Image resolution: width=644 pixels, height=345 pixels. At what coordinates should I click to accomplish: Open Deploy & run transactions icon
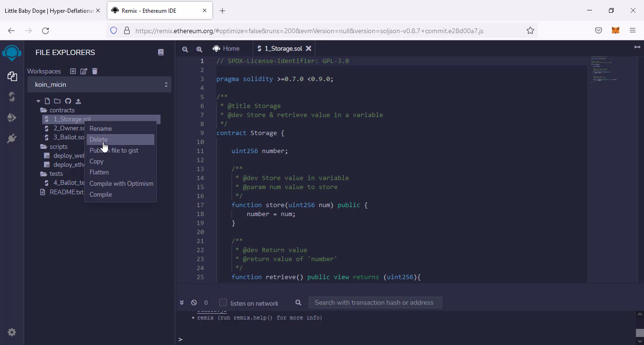12,118
